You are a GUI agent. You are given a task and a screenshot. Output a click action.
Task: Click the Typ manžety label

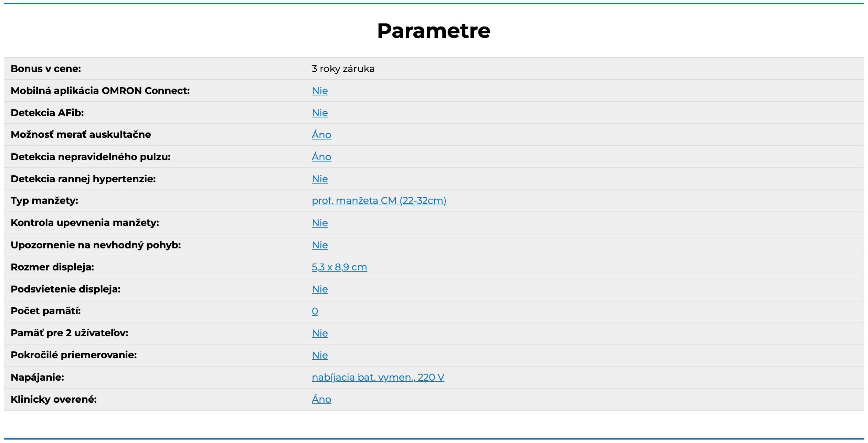pos(44,200)
